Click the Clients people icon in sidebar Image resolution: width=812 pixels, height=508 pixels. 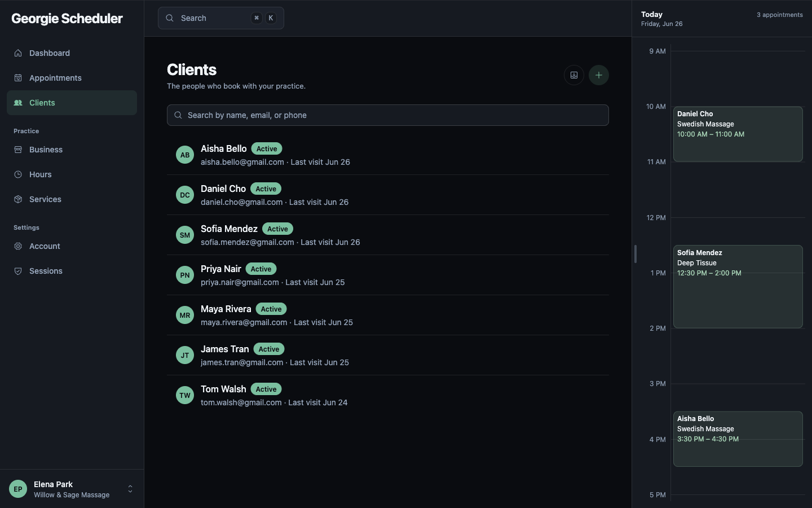click(18, 103)
